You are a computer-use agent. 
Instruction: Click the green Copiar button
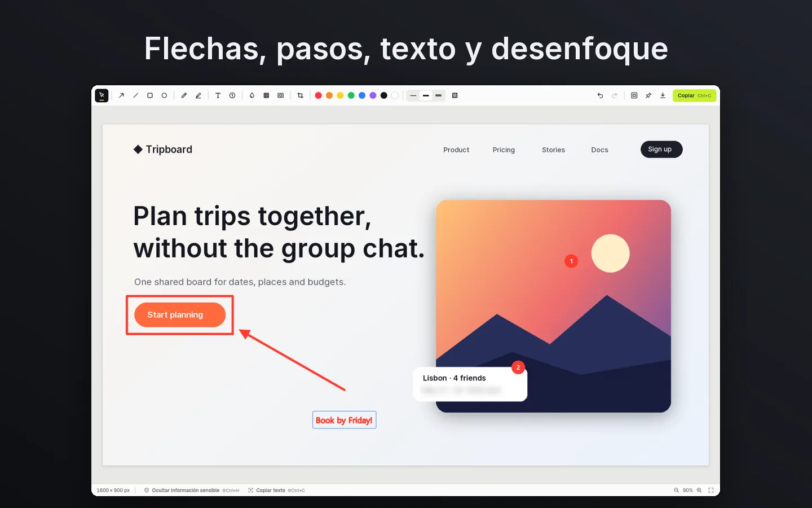(694, 95)
